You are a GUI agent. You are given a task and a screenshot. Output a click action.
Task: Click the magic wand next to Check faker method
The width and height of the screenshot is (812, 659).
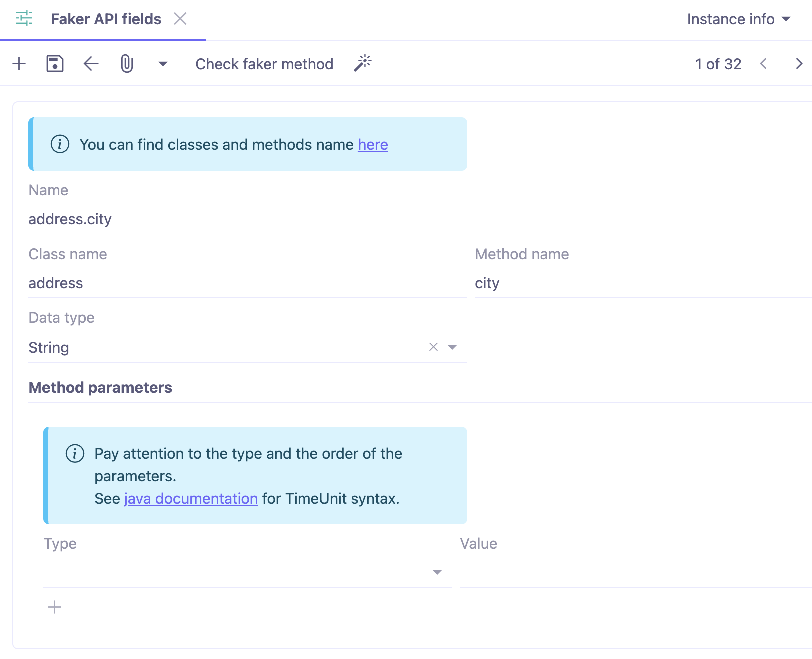pyautogui.click(x=362, y=63)
